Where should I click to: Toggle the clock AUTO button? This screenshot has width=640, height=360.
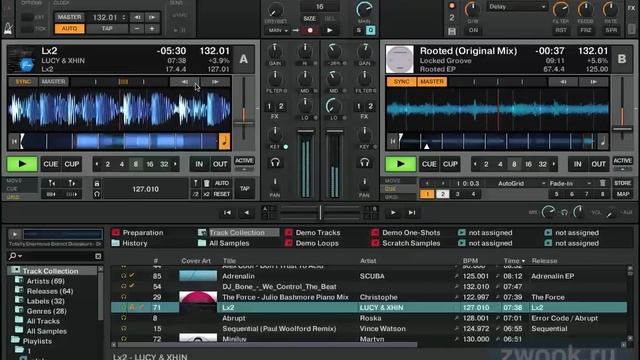coord(69,29)
